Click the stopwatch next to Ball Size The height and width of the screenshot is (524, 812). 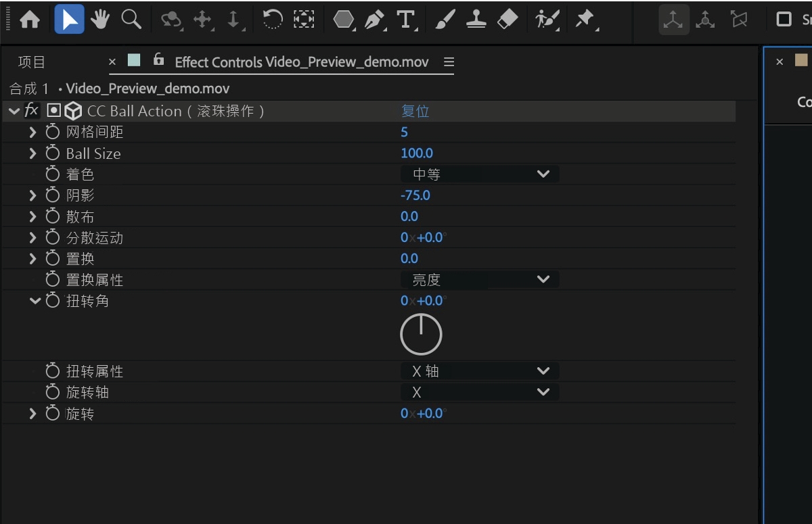tap(52, 153)
